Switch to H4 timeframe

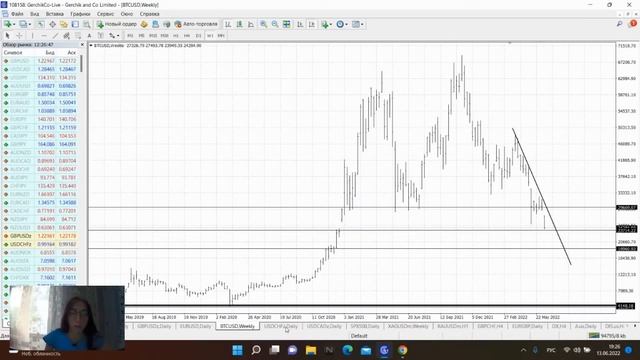(187, 36)
